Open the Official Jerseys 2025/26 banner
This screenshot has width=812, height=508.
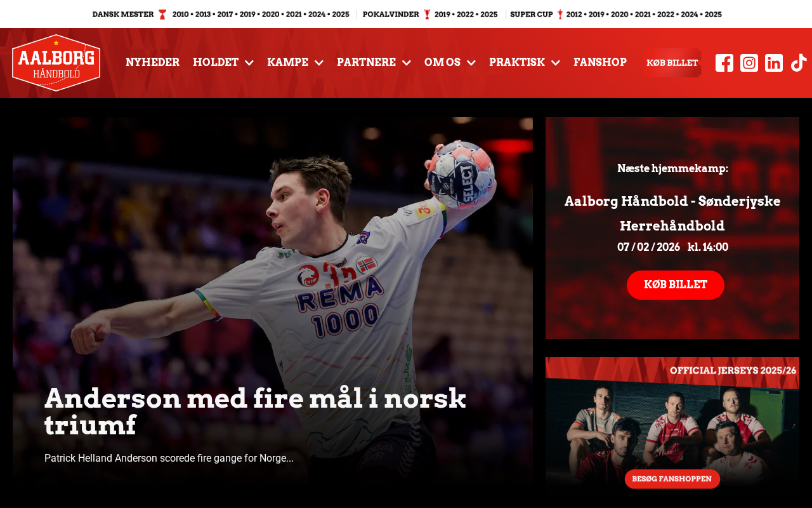(x=672, y=423)
